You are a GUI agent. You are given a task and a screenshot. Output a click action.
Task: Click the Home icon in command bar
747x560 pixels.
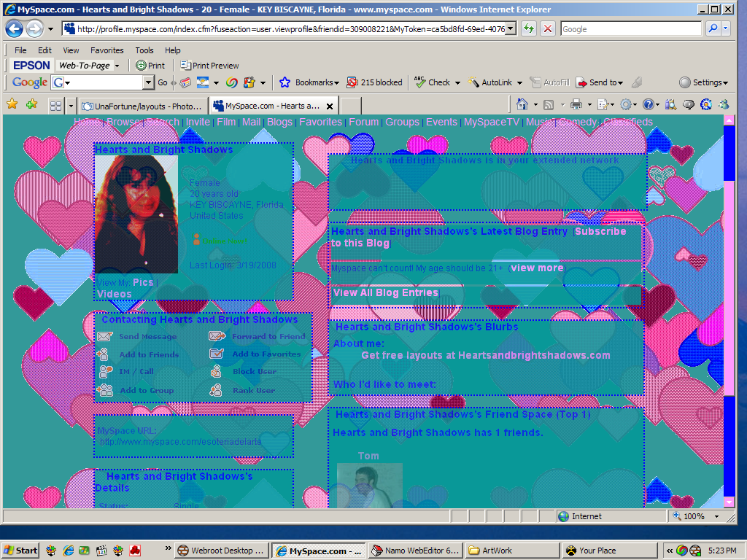(522, 104)
